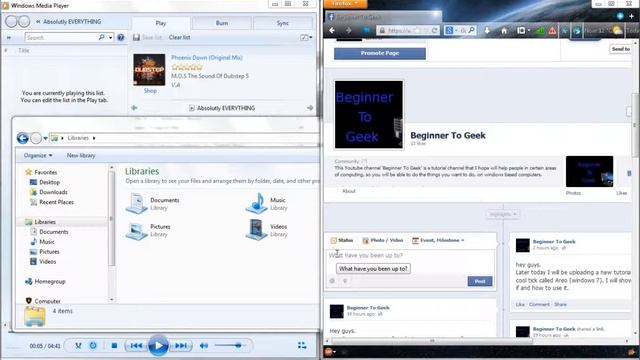Reload the page in Firefox
The height and width of the screenshot is (360, 640).
[x=435, y=31]
